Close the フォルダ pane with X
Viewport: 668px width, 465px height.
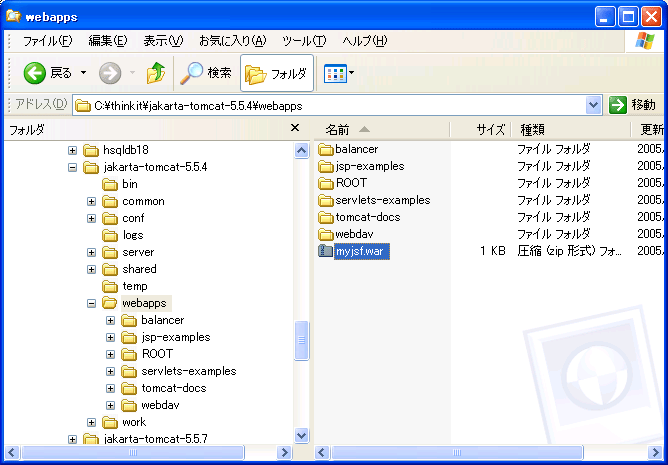click(x=295, y=128)
